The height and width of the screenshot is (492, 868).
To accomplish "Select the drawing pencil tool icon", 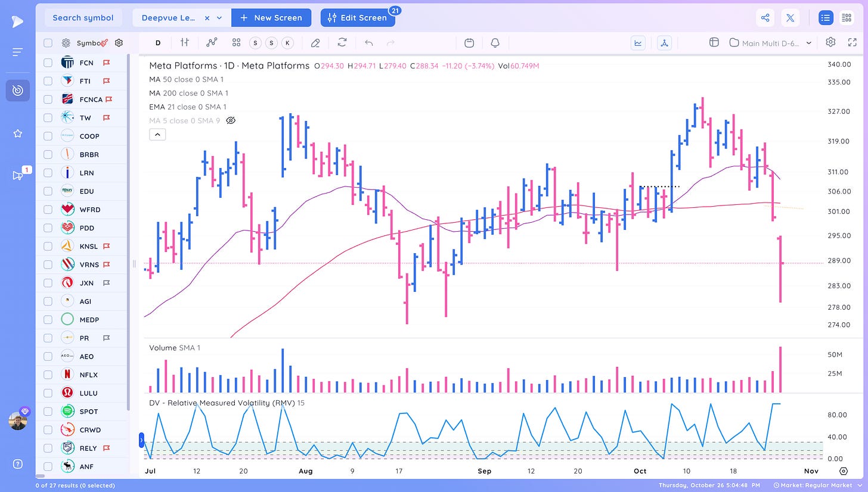I will (315, 42).
